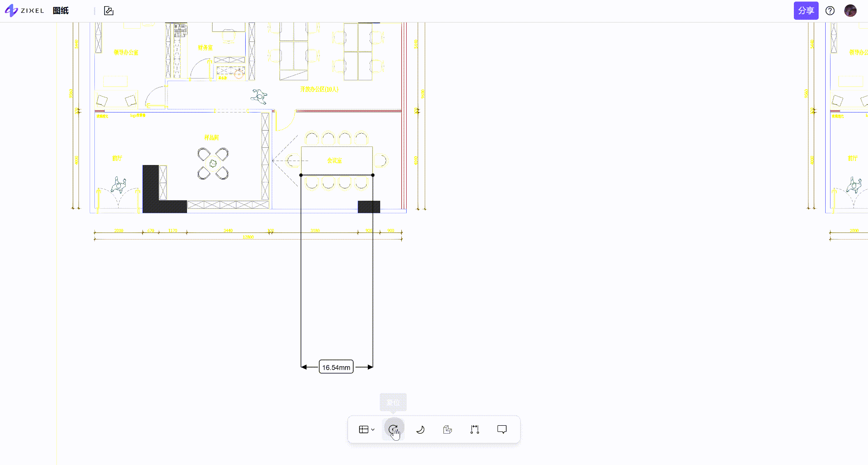Viewport: 868px width, 465px height.
Task: Click the 12880 total dimension text
Action: pos(248,237)
